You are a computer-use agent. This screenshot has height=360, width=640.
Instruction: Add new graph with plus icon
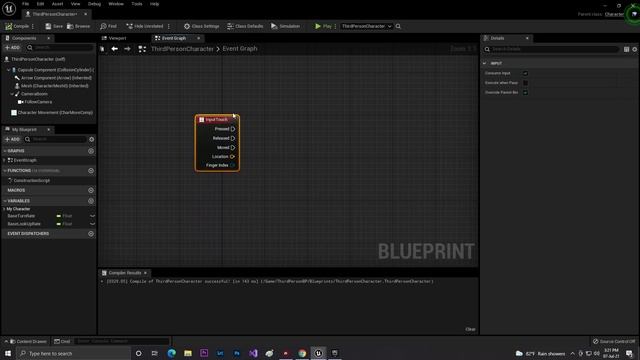(91, 151)
